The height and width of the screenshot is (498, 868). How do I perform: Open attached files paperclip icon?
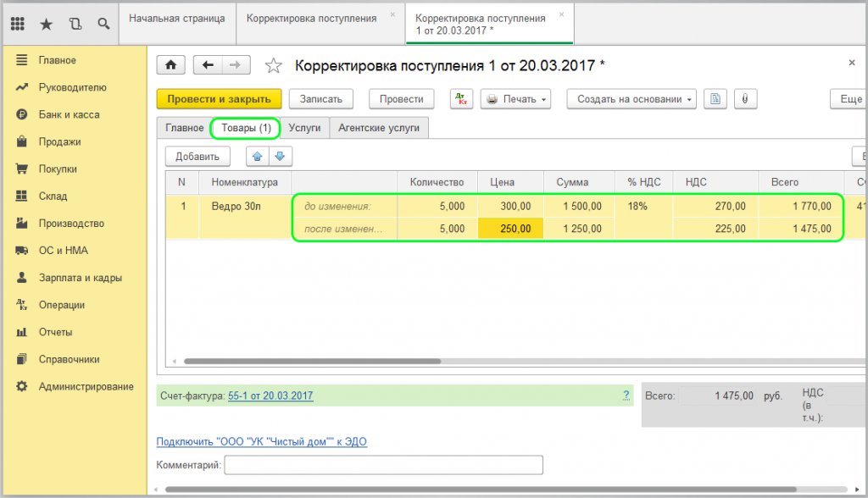point(745,99)
